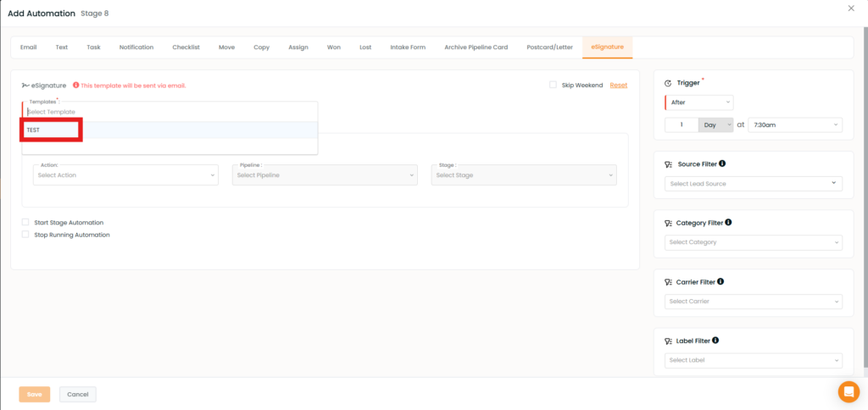Click the Source Filter info icon

pyautogui.click(x=722, y=164)
